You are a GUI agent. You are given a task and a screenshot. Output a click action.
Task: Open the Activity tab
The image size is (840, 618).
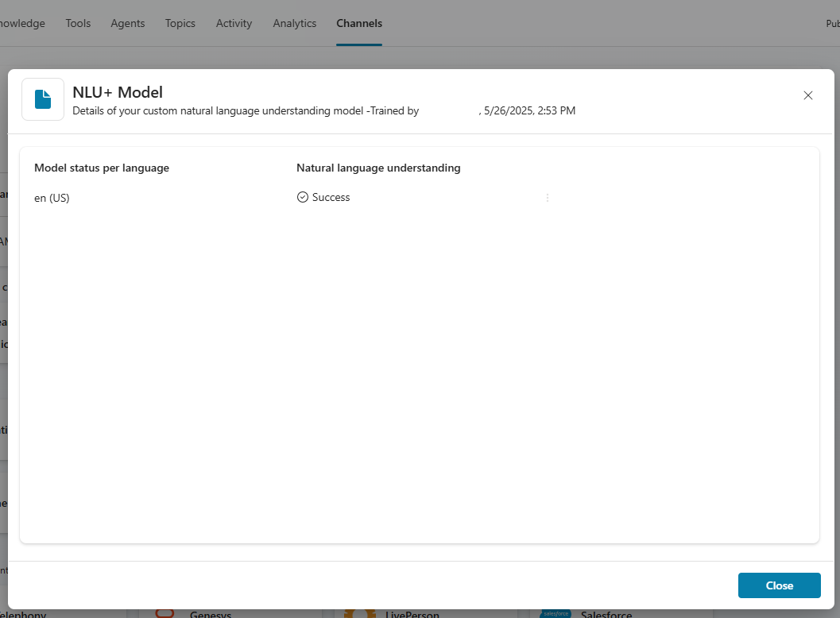[x=233, y=23]
